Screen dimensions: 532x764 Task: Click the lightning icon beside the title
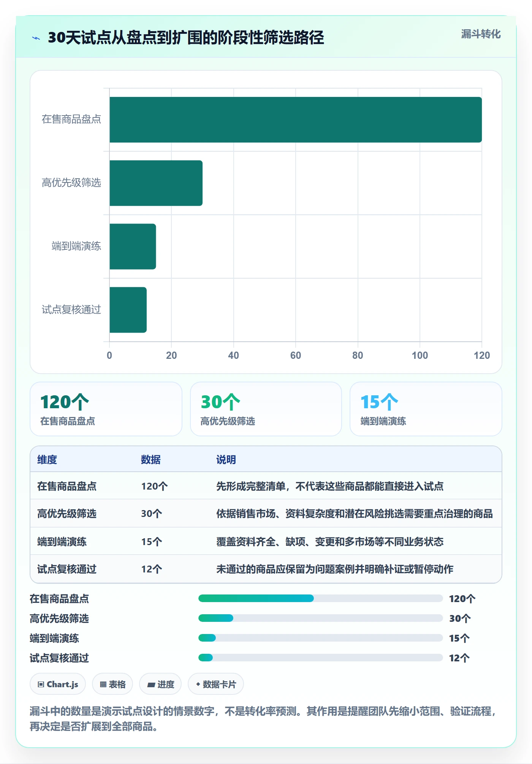[x=36, y=38]
